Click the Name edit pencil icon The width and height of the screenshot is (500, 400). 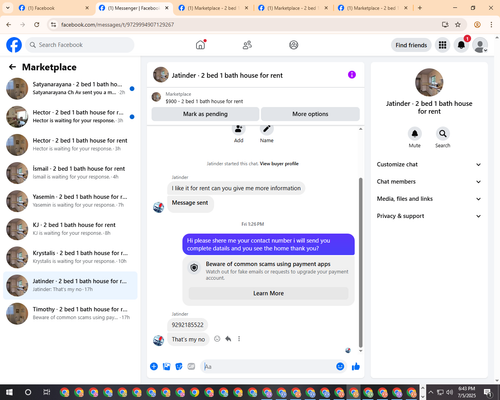267,129
